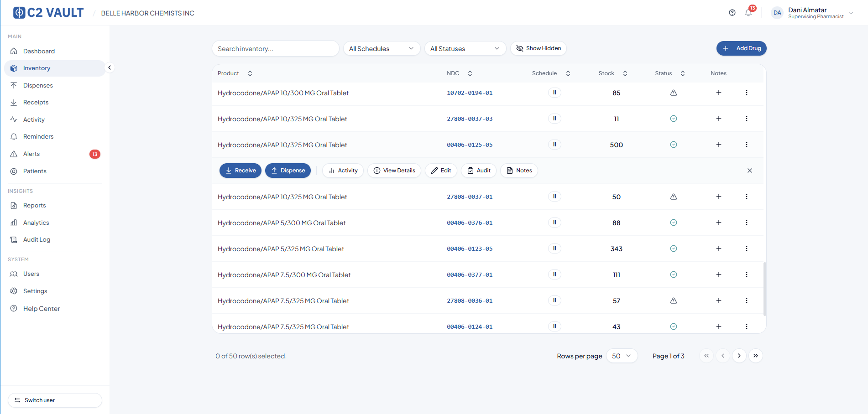868x414 pixels.
Task: Click the help question mark icon in header
Action: coord(732,13)
